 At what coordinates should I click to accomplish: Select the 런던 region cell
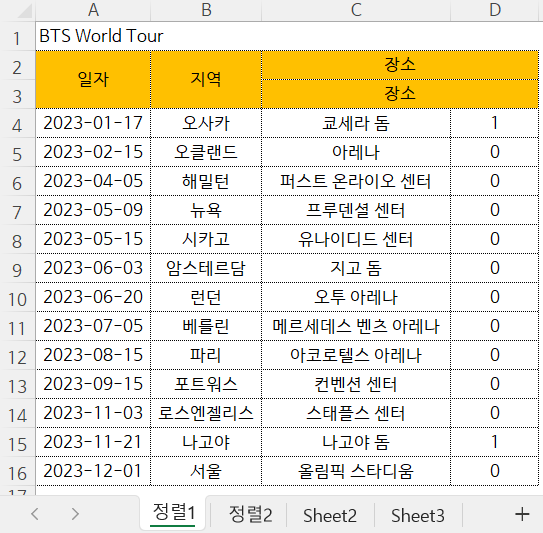click(206, 297)
